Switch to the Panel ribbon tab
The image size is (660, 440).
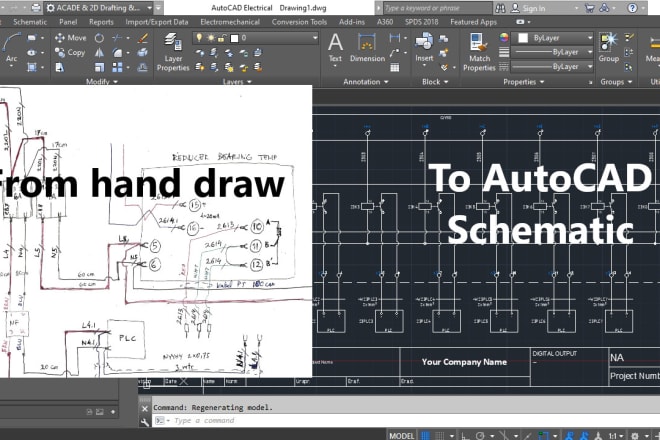coord(68,22)
